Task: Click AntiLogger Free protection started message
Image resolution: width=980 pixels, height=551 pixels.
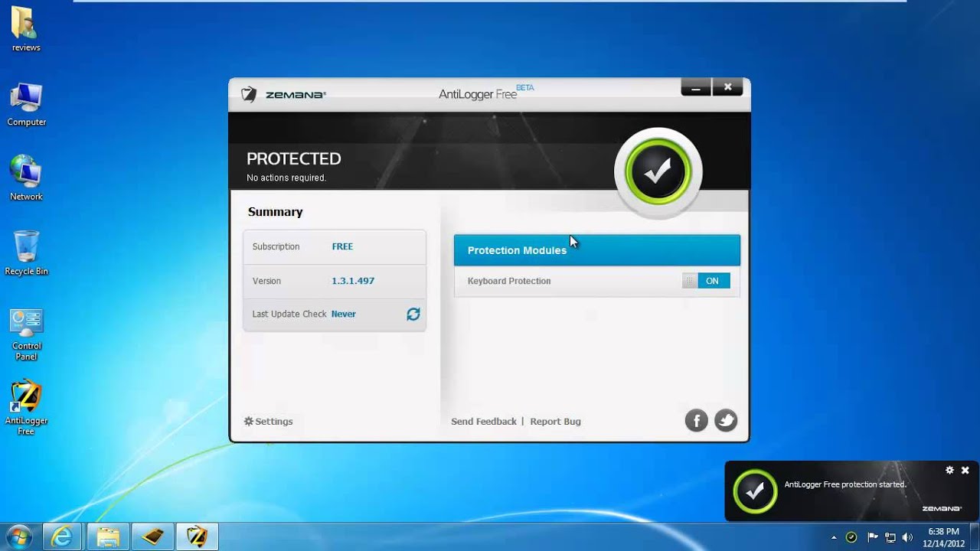Action: pyautogui.click(x=845, y=484)
